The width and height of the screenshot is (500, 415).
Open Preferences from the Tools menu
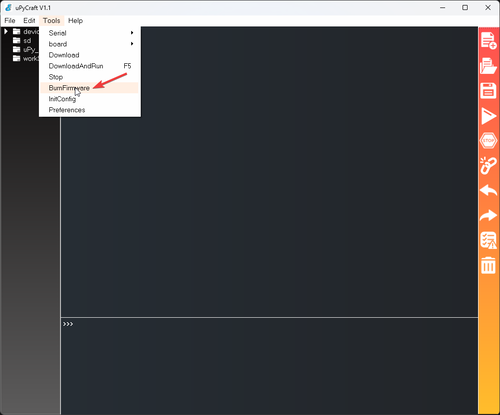tap(89, 110)
